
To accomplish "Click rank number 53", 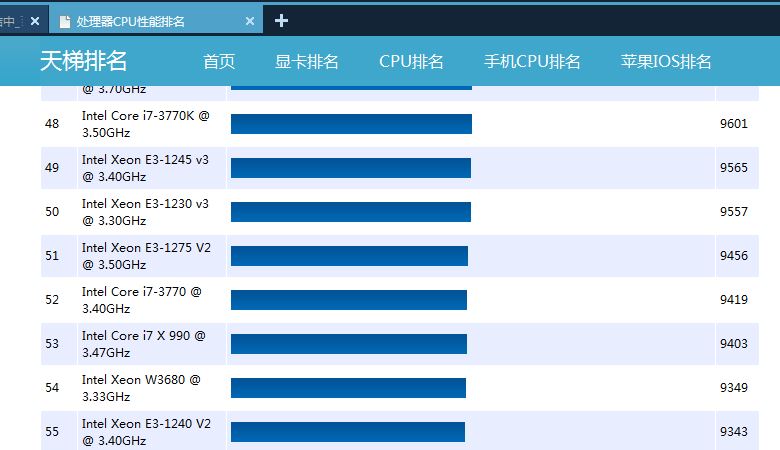I will click(52, 344).
